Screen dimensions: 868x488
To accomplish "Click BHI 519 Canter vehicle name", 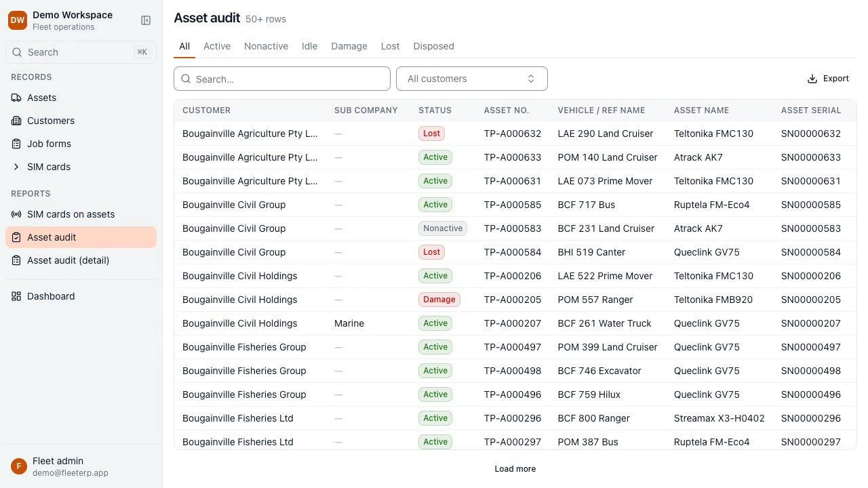I will point(591,252).
